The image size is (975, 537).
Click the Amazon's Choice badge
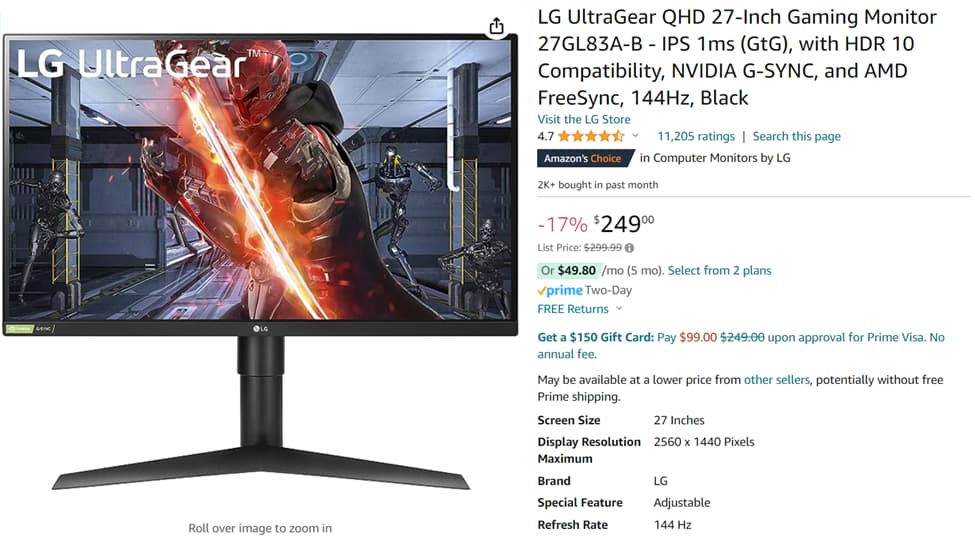coord(585,158)
